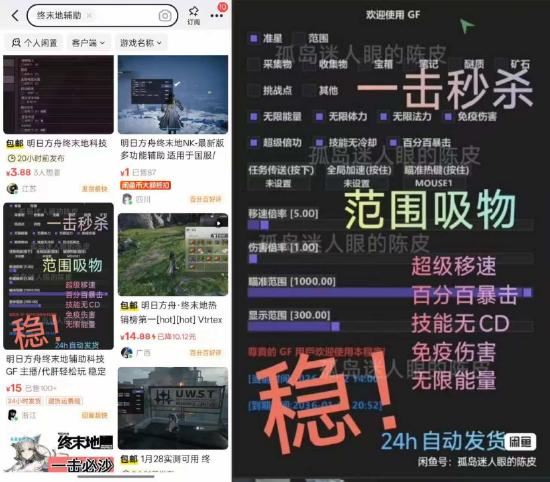Image resolution: width=550 pixels, height=482 pixels.
Task: Toggle the 准星 checkbox
Action: click(253, 38)
